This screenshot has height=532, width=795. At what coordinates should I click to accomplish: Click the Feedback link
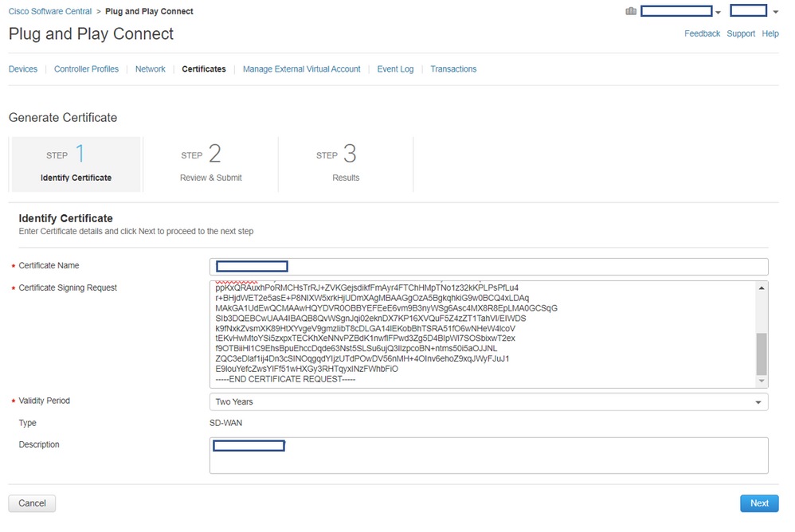point(702,34)
